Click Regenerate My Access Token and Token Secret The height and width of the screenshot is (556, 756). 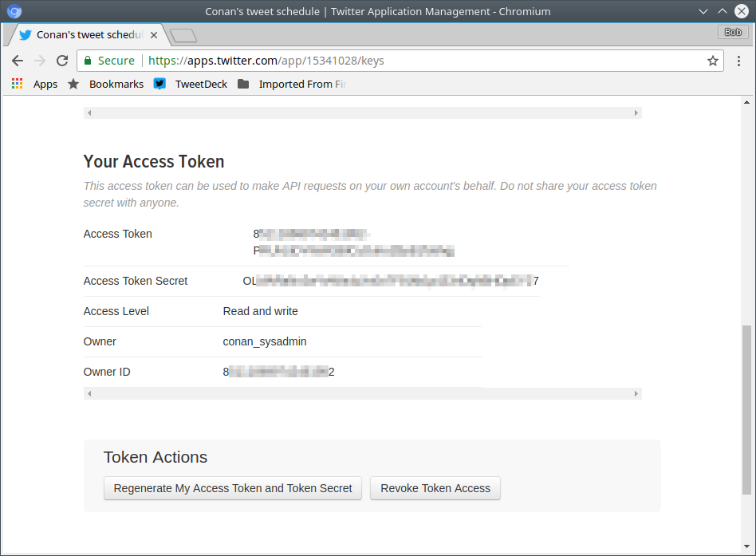[233, 488]
